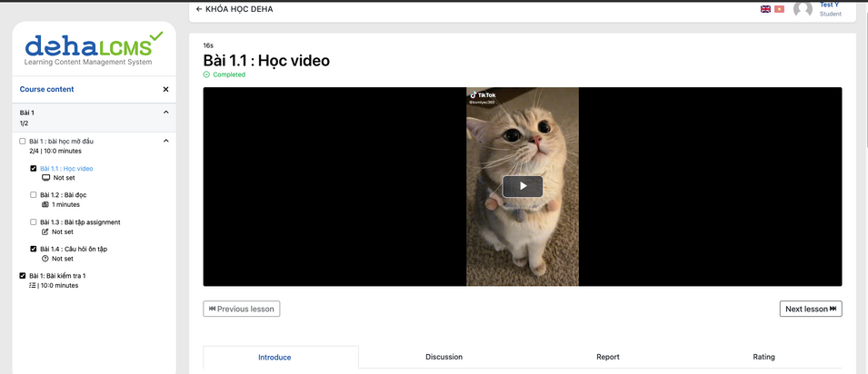The height and width of the screenshot is (374, 868).
Task: Open the user avatar profile icon
Action: (x=803, y=9)
